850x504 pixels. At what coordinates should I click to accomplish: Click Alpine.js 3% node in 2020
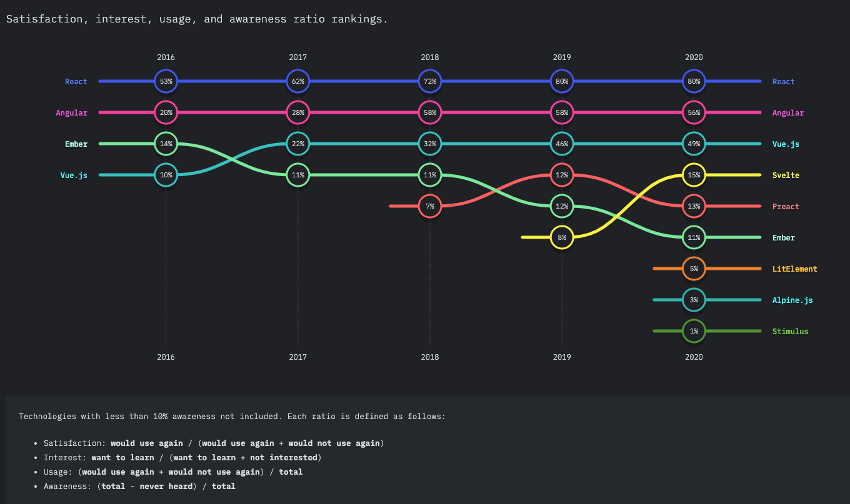coord(694,300)
